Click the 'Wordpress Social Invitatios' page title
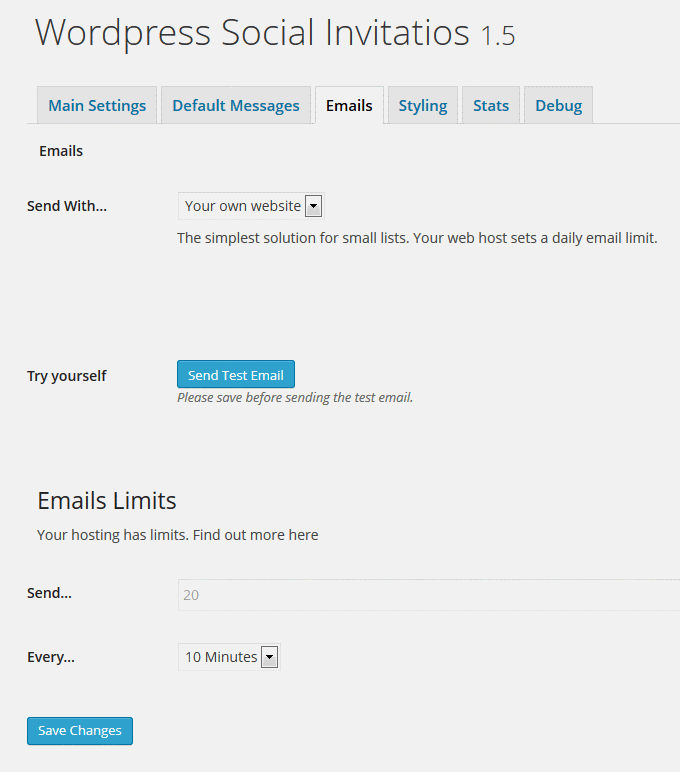This screenshot has height=772, width=680. click(252, 32)
